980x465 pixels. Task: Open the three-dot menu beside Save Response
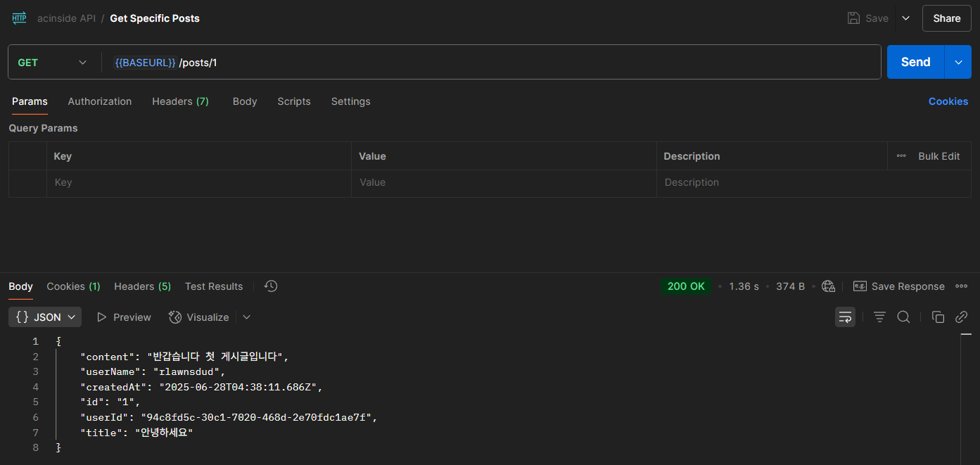pyautogui.click(x=962, y=286)
